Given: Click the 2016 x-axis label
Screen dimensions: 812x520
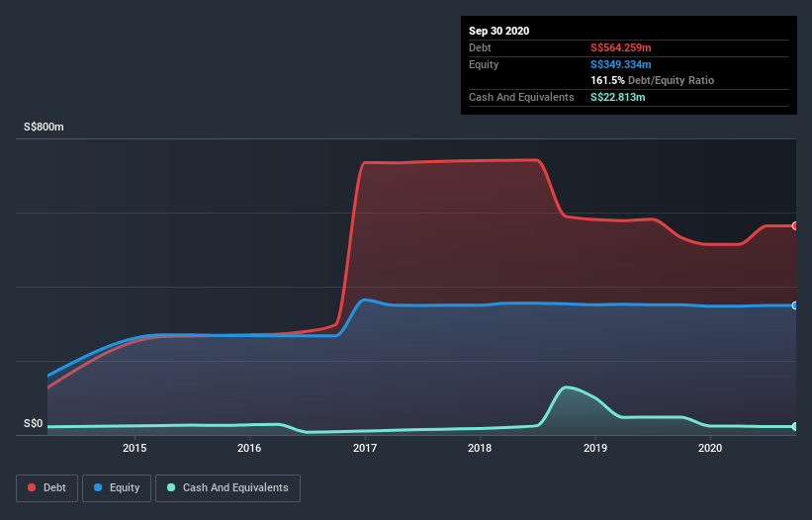Looking at the screenshot, I should click(x=249, y=448).
